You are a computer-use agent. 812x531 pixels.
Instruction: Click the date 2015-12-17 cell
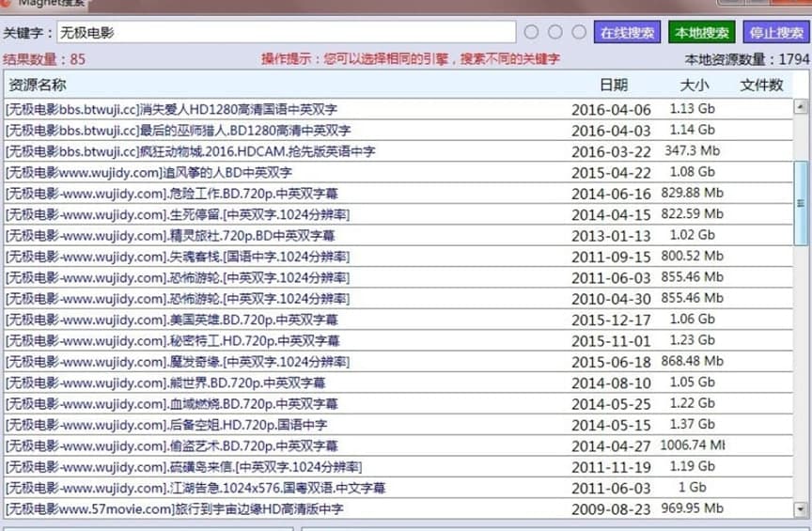coord(611,320)
